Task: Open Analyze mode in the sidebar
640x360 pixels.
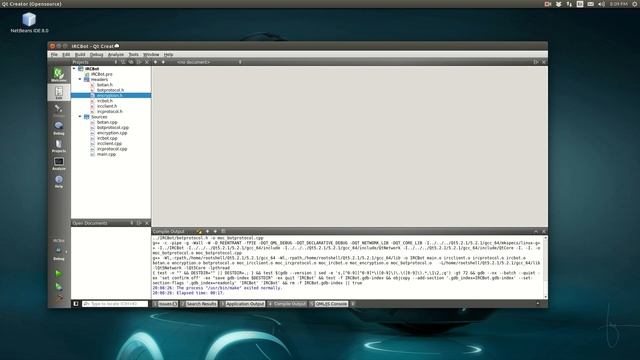Action: pos(59,163)
